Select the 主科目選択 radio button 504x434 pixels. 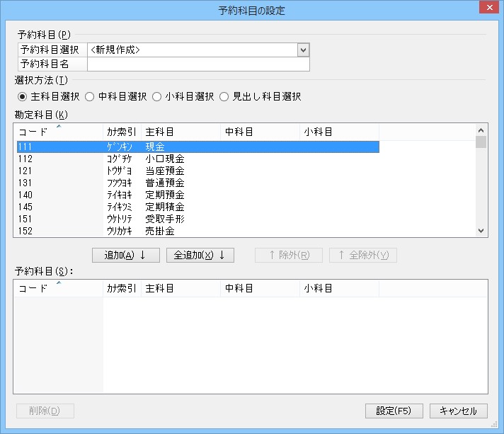coord(23,96)
